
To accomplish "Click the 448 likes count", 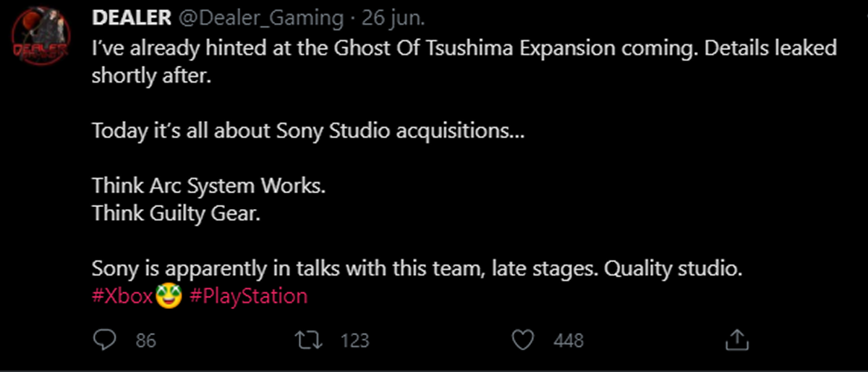I will [x=568, y=340].
